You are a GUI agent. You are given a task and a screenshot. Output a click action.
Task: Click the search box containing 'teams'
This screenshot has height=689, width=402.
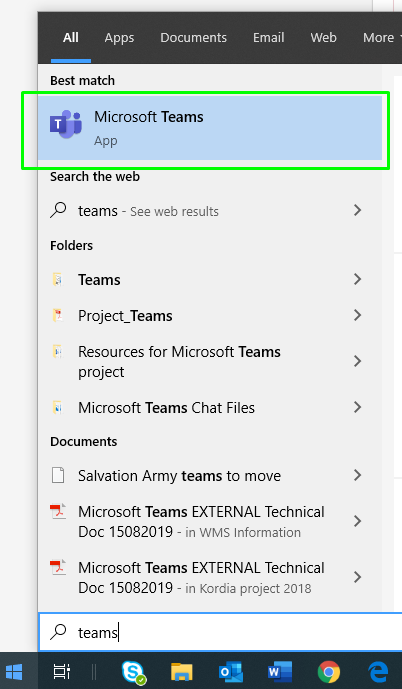coord(220,632)
